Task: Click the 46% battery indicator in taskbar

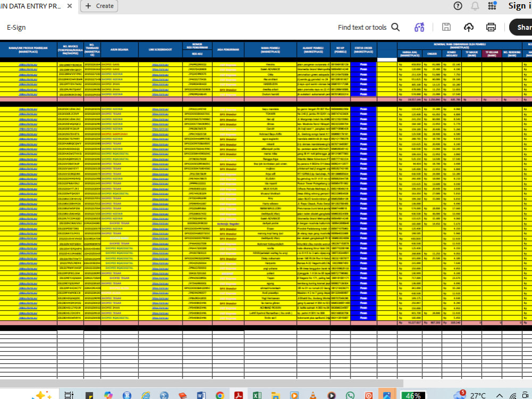Action: click(x=413, y=395)
